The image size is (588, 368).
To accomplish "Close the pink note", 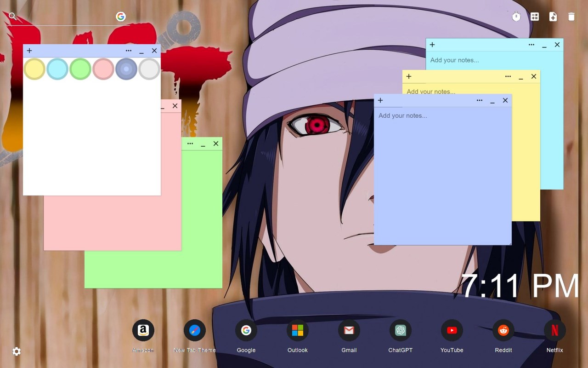I will (x=175, y=106).
